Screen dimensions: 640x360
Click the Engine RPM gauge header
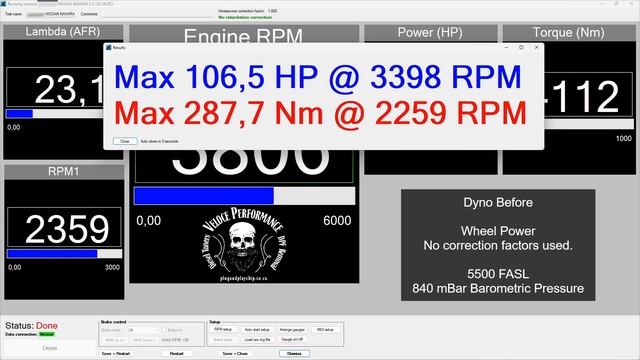point(244,34)
